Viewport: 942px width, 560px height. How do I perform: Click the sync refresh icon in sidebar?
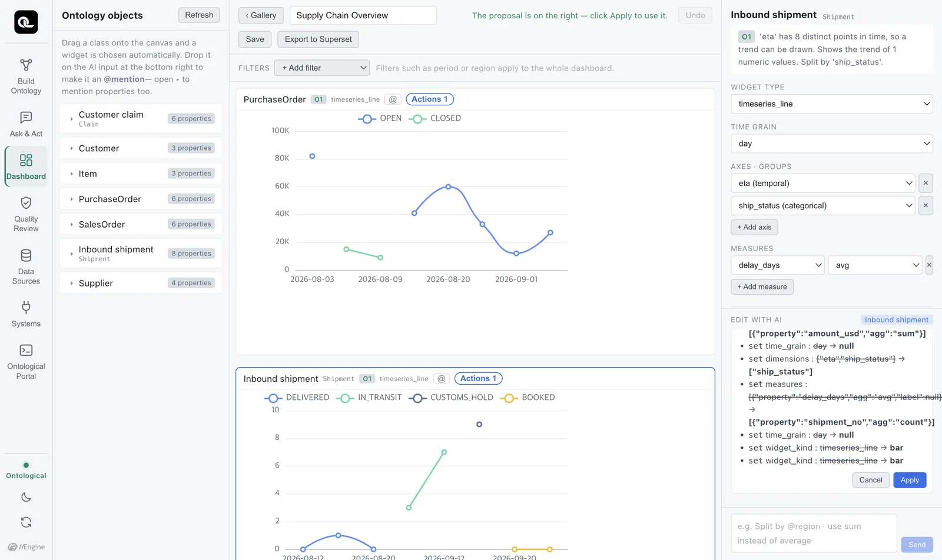click(x=26, y=522)
